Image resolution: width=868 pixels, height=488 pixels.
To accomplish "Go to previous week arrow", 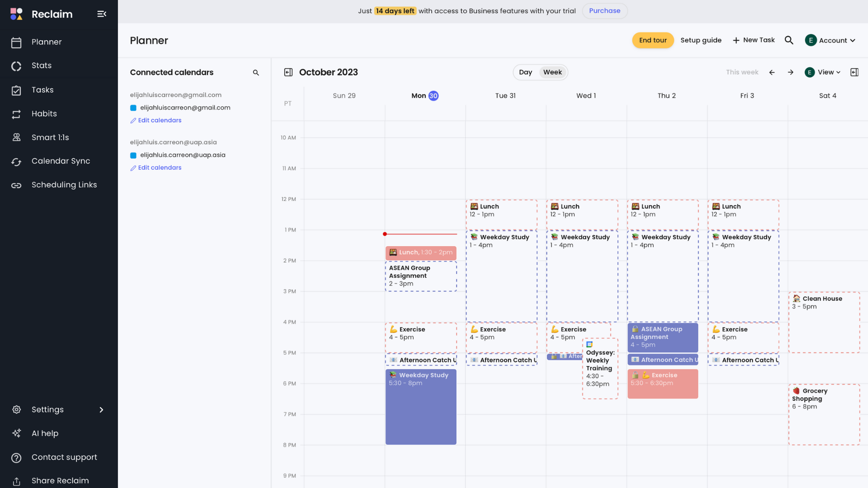I will point(772,72).
